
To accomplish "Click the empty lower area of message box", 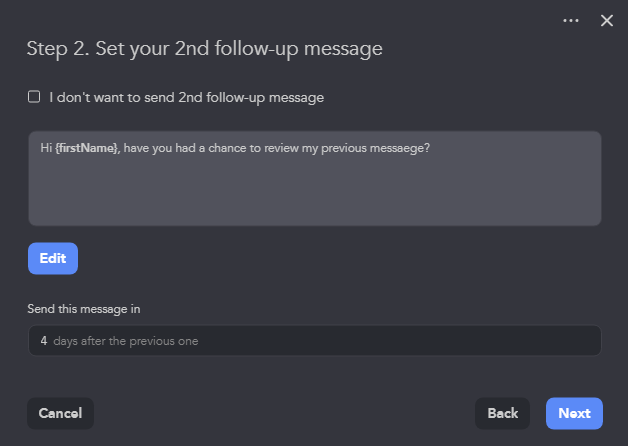I will (x=314, y=192).
